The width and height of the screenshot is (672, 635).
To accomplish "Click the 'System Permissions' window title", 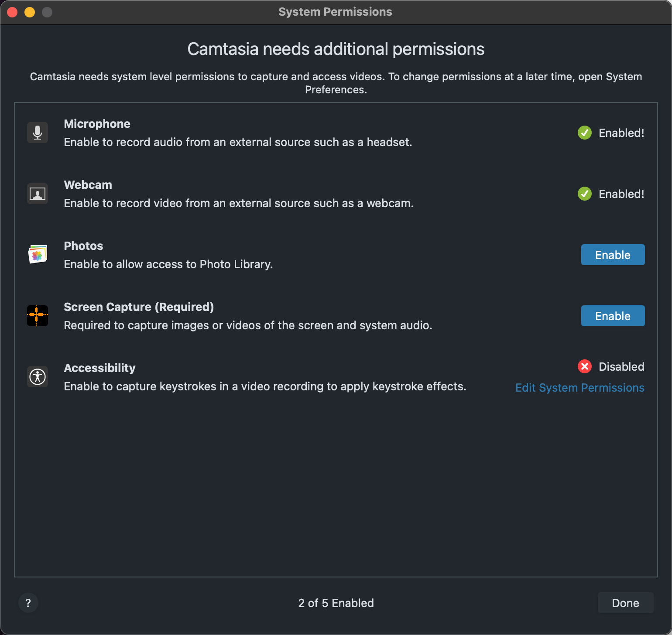I will click(335, 12).
